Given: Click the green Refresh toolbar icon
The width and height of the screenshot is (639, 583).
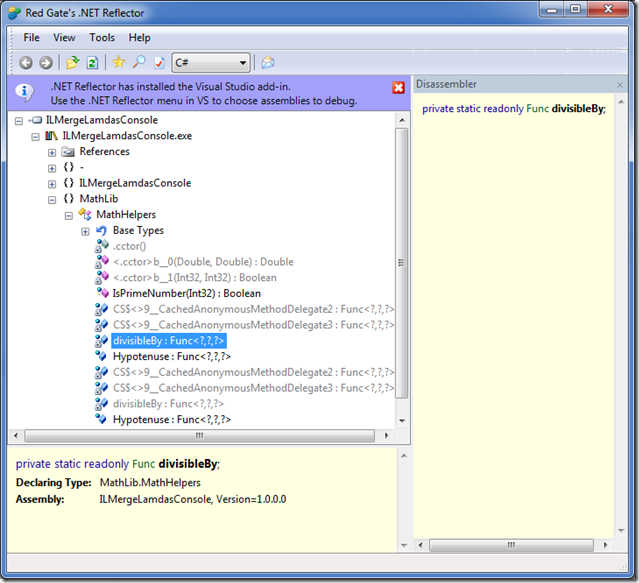Looking at the screenshot, I should click(93, 63).
